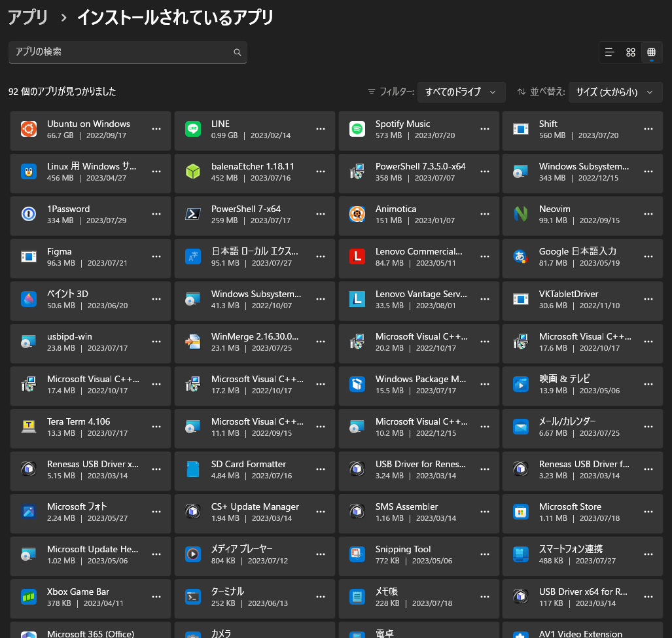This screenshot has width=672, height=638.
Task: Expand options for Snipping Tool
Action: [x=485, y=554]
